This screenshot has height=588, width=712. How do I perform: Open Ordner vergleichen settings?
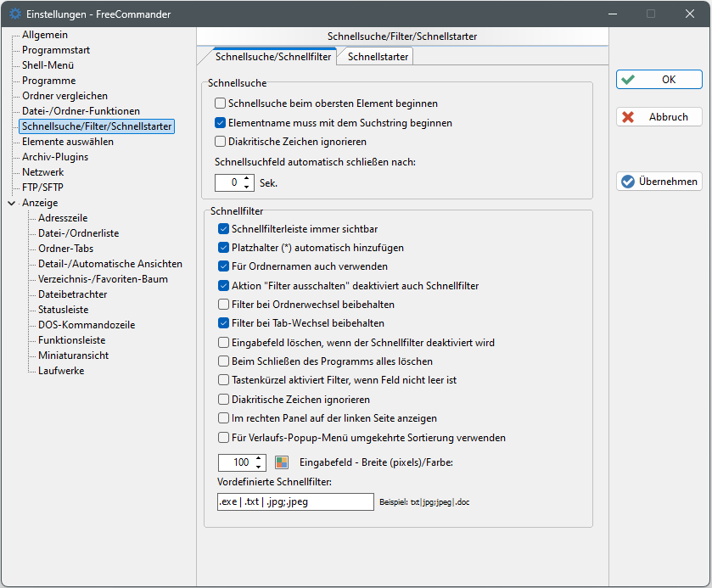[x=64, y=96]
